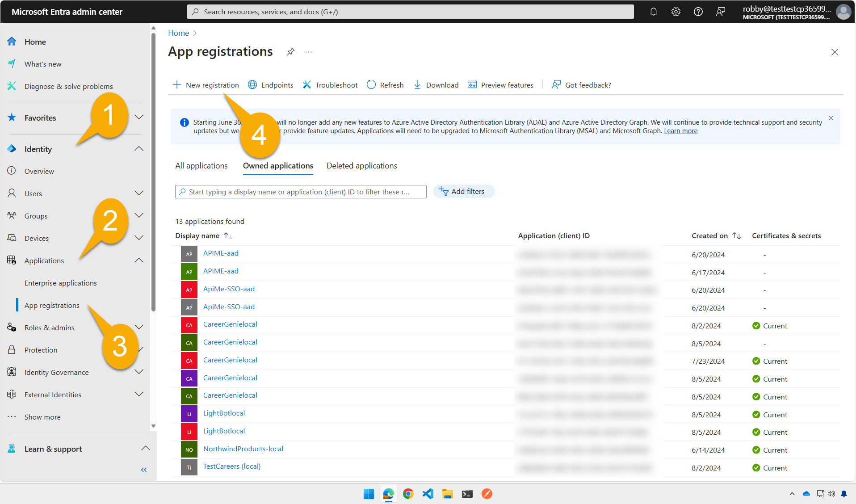Viewport: 856px width, 504px height.
Task: Click Show more in the sidebar
Action: click(x=42, y=417)
